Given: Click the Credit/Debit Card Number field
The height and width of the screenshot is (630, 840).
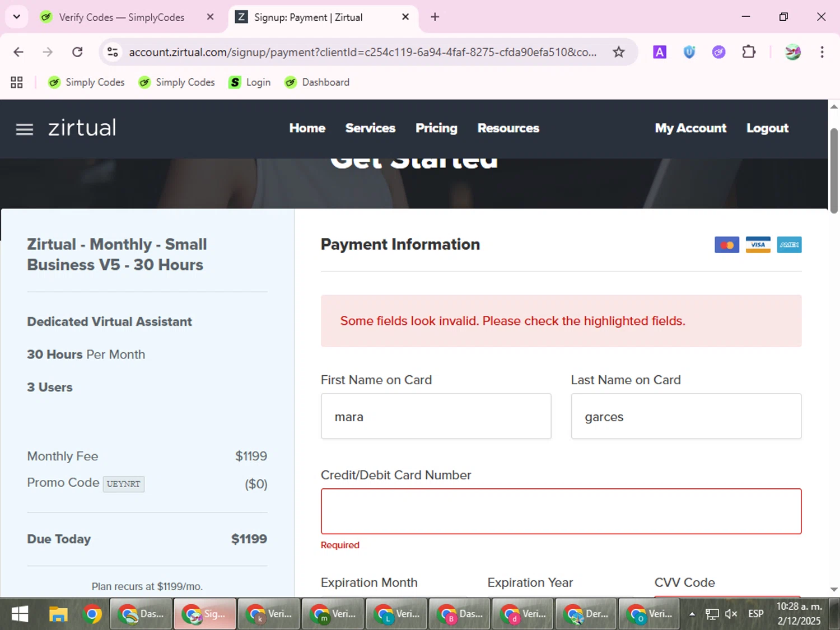Looking at the screenshot, I should (561, 511).
